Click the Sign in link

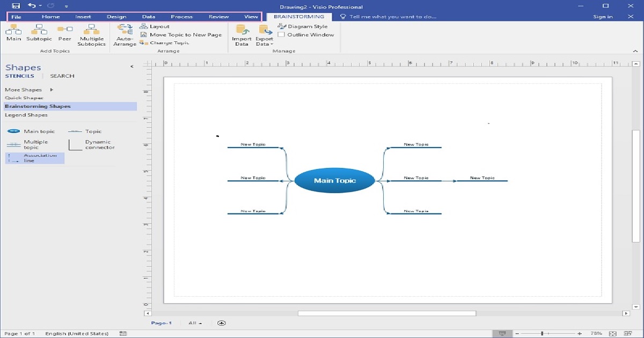click(603, 17)
